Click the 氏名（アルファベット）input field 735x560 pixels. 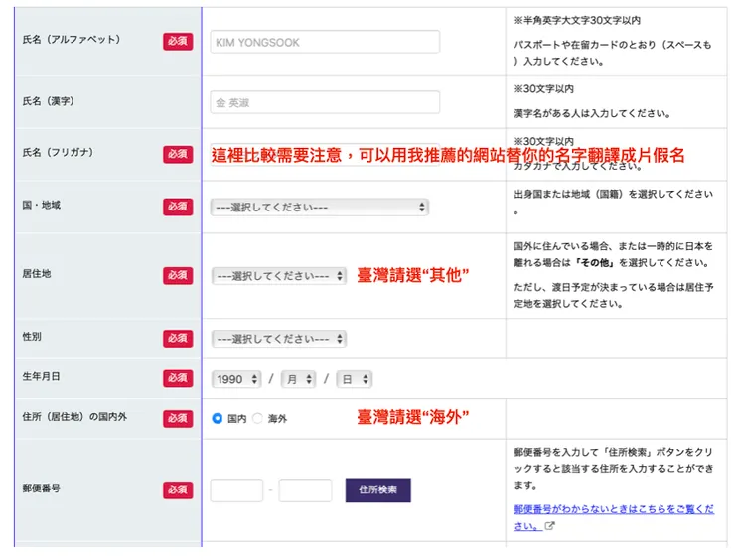coord(325,42)
